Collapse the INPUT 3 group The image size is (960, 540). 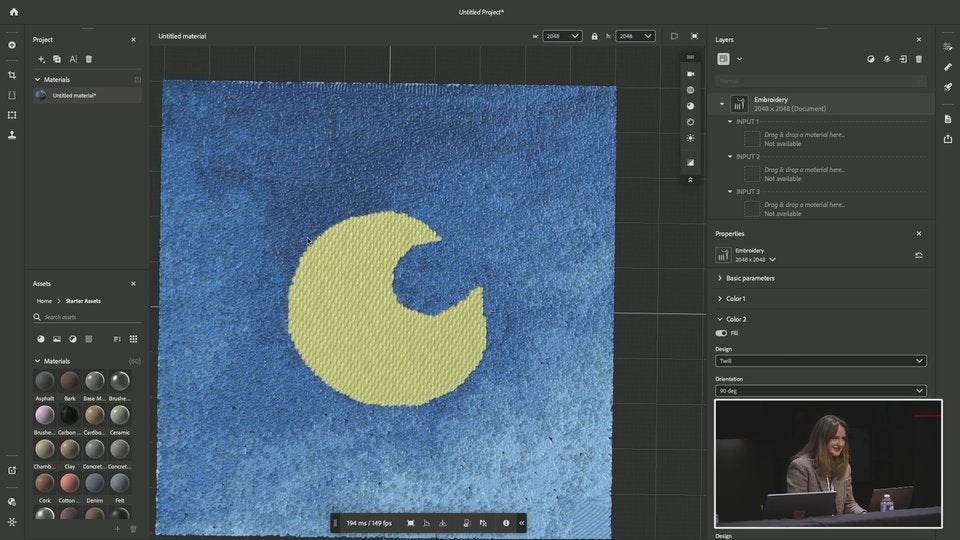click(x=730, y=192)
